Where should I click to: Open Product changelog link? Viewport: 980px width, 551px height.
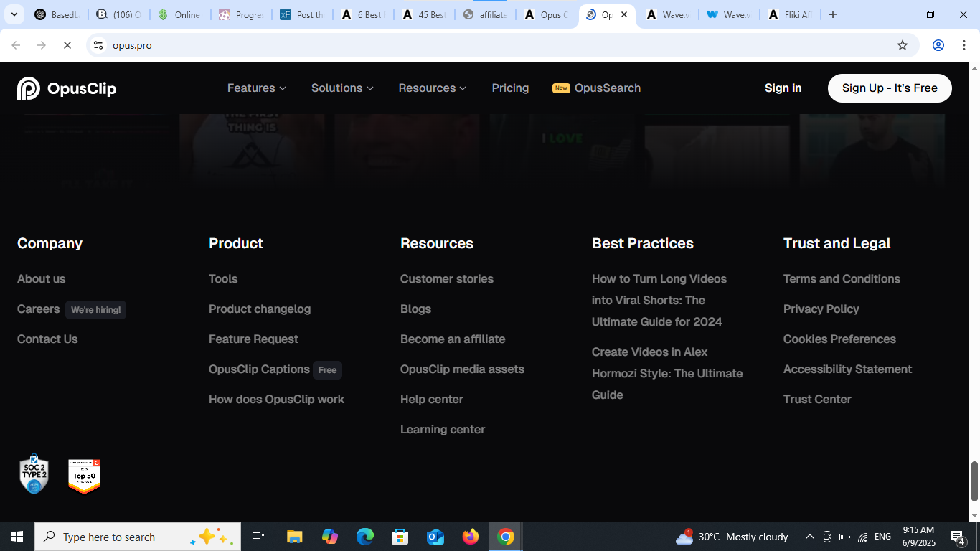tap(260, 309)
